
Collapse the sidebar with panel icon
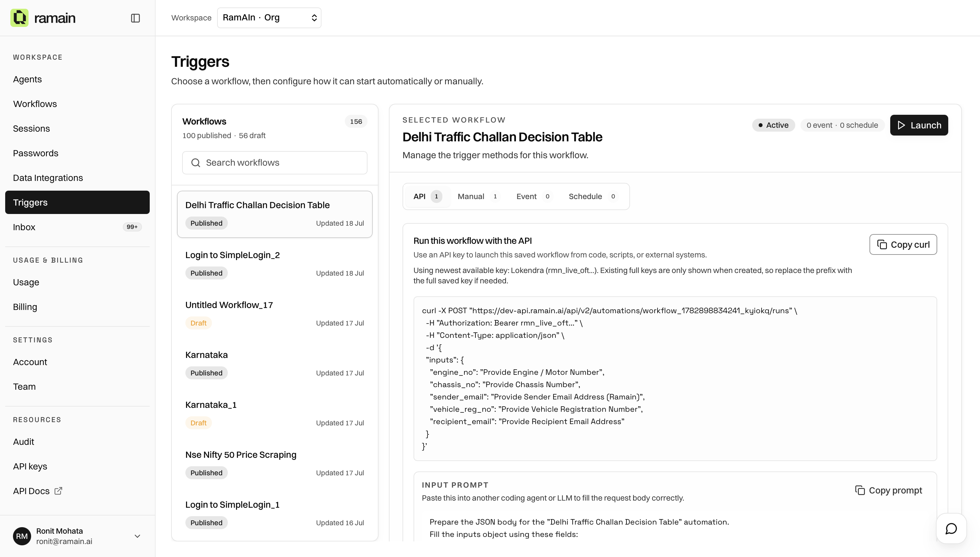(x=135, y=18)
